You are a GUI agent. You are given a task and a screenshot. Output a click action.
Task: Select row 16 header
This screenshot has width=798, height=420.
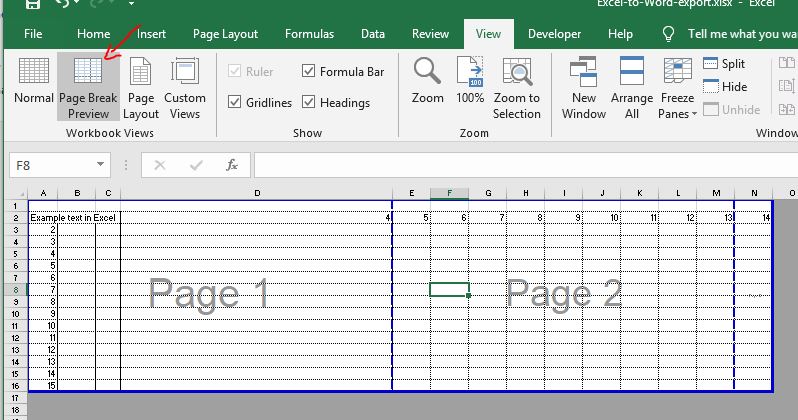tap(16, 385)
